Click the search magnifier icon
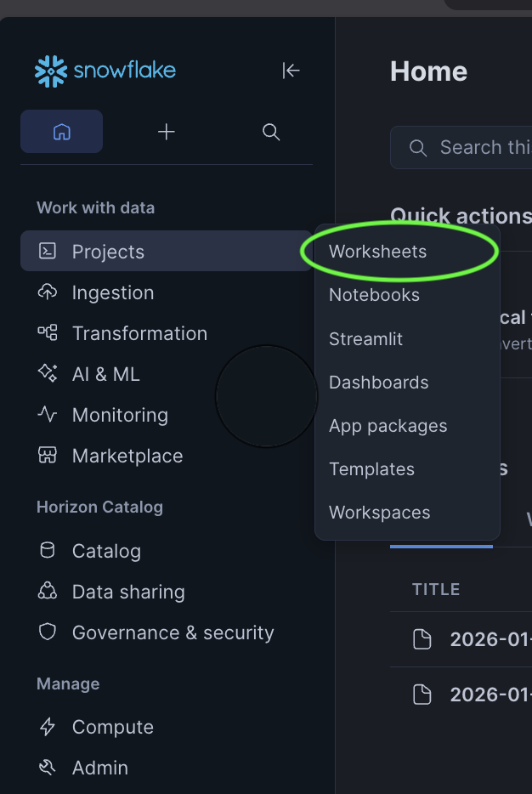Image resolution: width=532 pixels, height=794 pixels. click(270, 132)
